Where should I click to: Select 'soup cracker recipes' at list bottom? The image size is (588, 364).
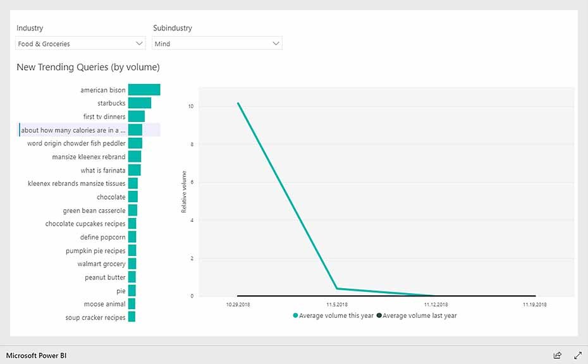pos(95,318)
